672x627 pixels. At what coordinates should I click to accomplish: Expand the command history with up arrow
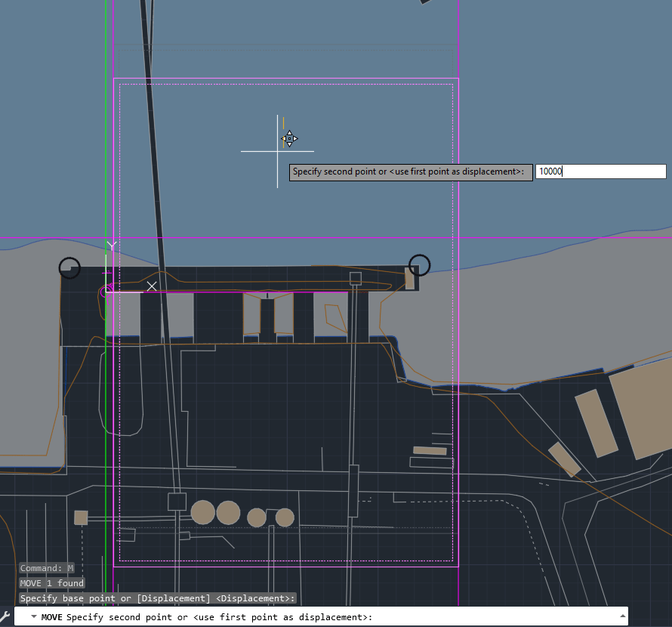[621, 617]
